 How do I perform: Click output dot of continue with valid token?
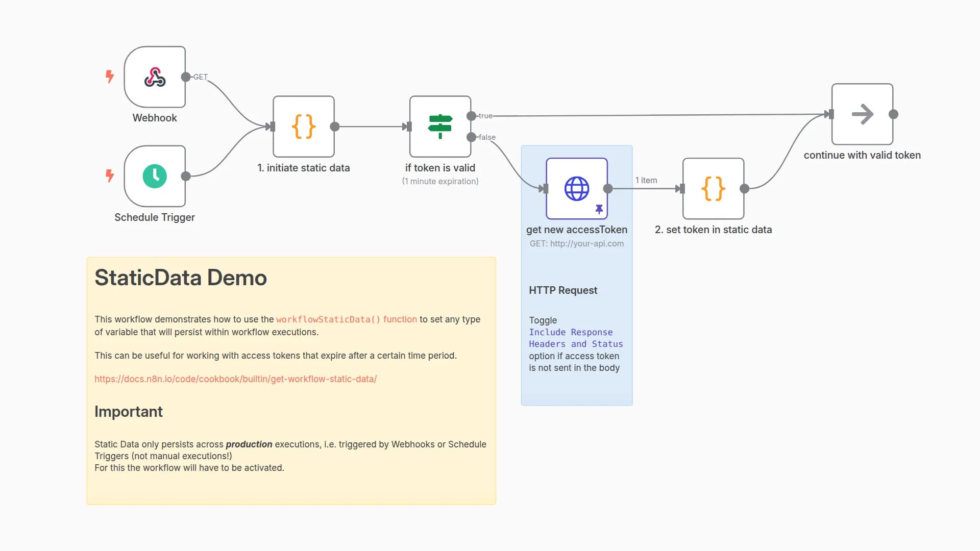tap(893, 114)
